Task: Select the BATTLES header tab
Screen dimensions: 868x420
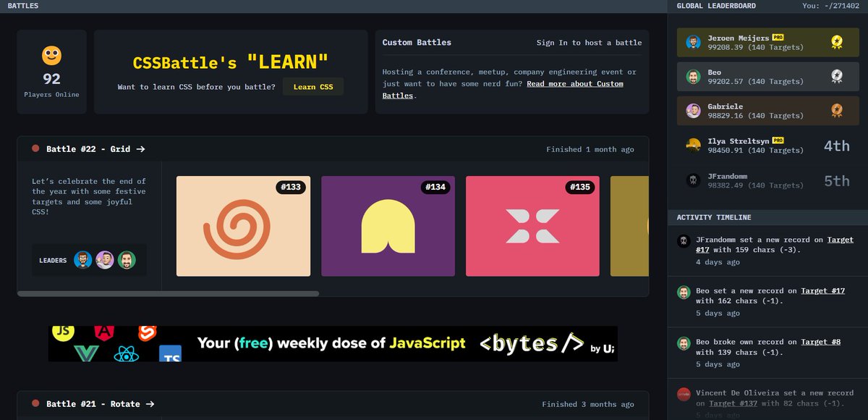Action: [x=23, y=6]
